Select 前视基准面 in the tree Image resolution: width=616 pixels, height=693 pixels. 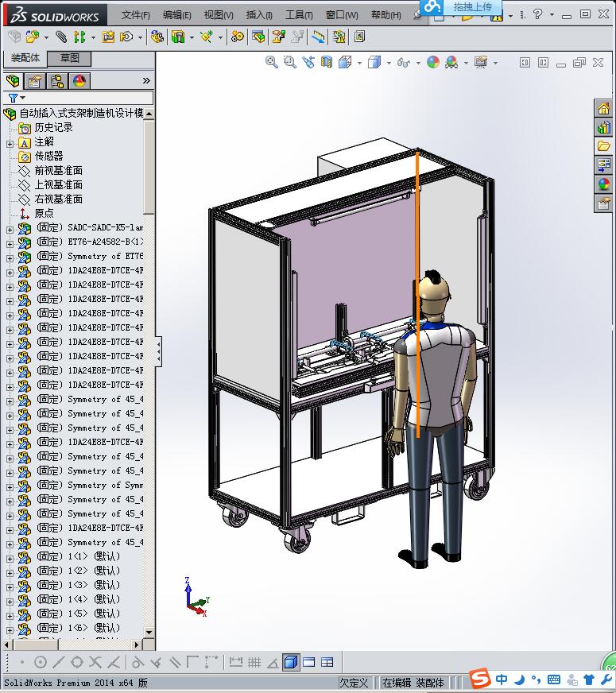coord(59,170)
